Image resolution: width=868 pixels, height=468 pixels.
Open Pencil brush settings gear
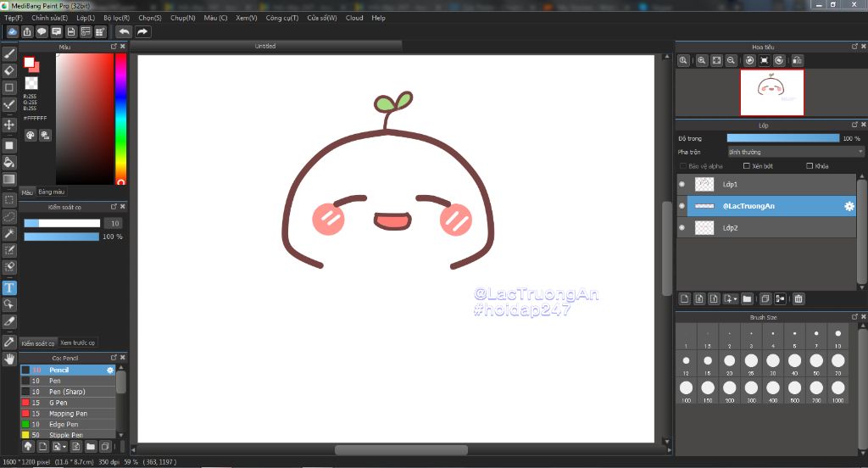tap(110, 370)
